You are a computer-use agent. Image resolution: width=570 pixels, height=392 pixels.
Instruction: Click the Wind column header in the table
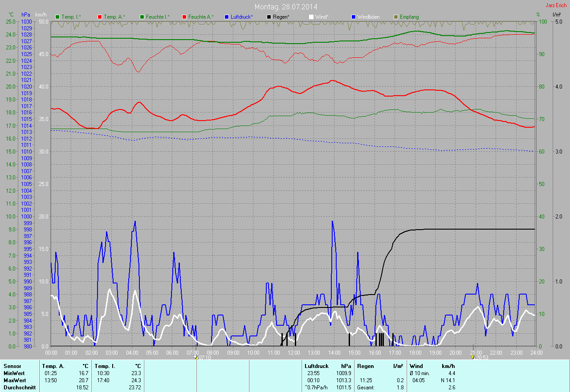[x=416, y=366]
